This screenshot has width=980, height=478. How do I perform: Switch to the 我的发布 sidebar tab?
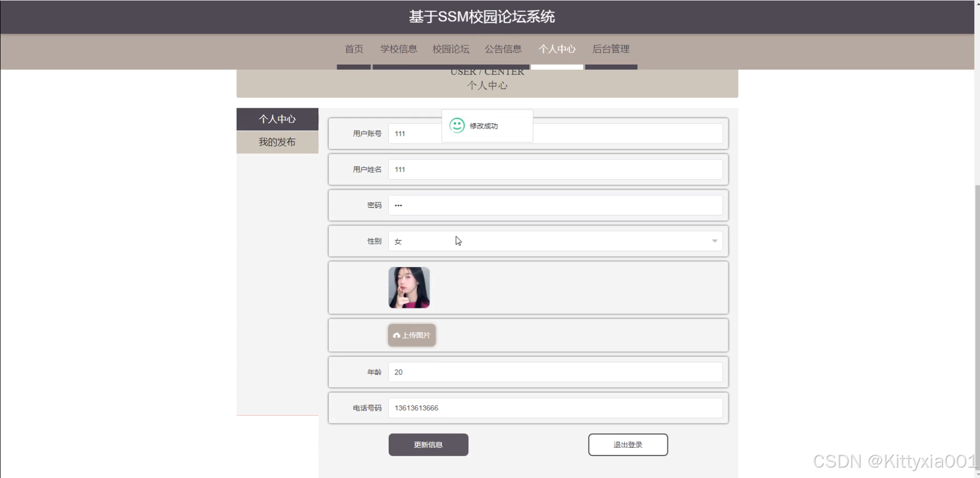click(277, 142)
